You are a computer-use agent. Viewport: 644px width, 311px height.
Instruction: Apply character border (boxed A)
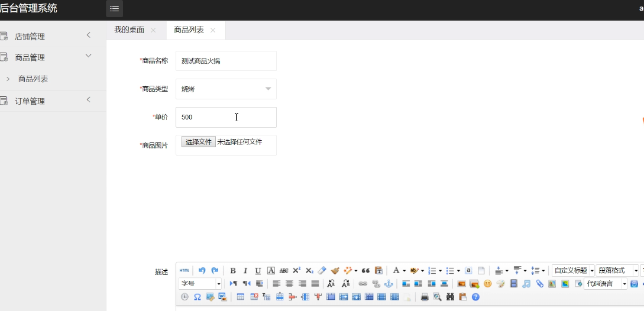click(271, 270)
